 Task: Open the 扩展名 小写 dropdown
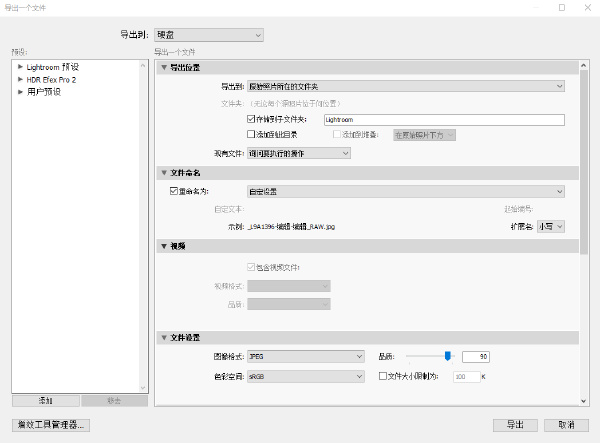pos(552,226)
